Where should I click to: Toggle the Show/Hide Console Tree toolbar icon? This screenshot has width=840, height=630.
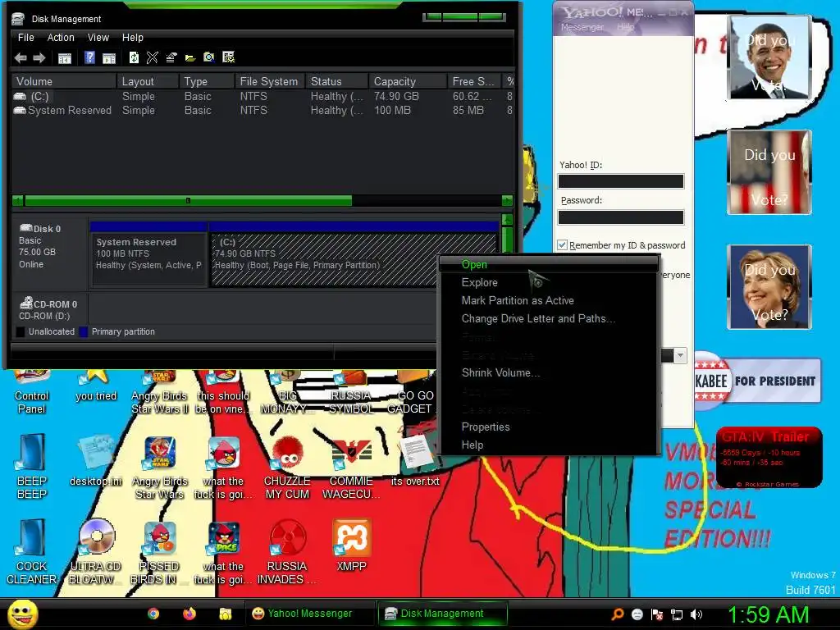[x=65, y=58]
